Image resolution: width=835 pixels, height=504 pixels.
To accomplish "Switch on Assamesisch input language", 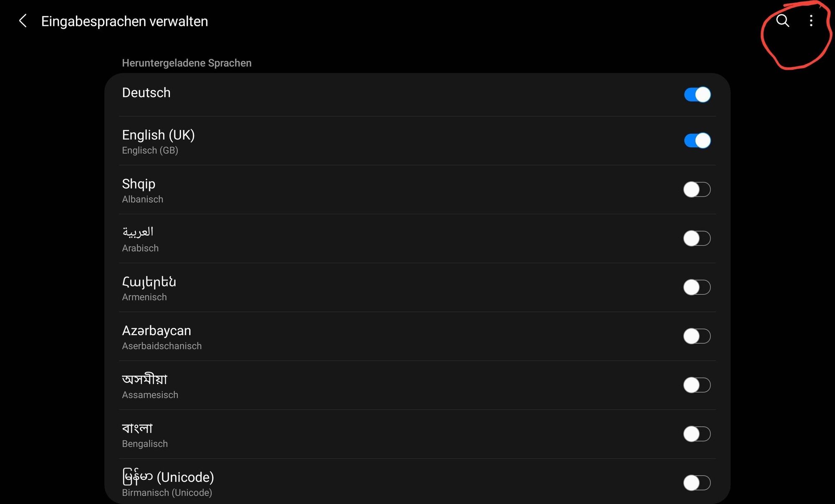I will [697, 385].
